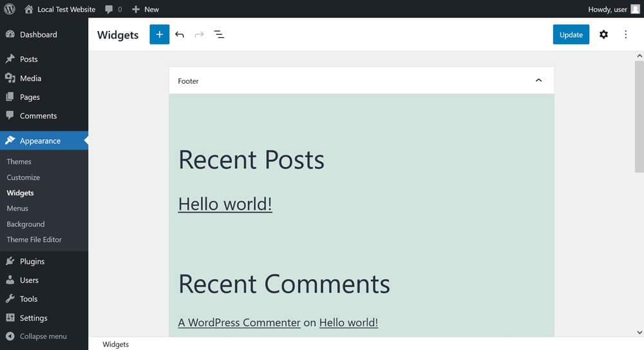The width and height of the screenshot is (644, 350).
Task: Click the vertical scrollbar on the right
Action: [639, 116]
